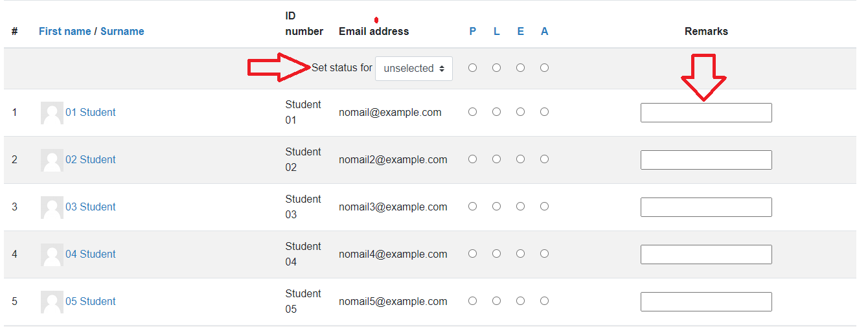Sort by First name column header

pos(65,31)
